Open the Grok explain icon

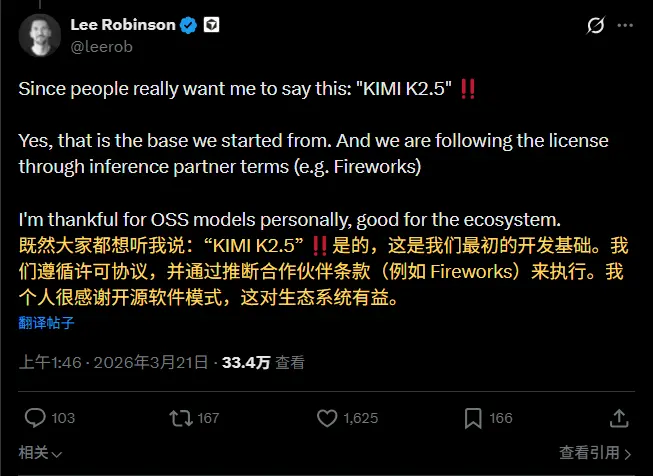click(596, 25)
